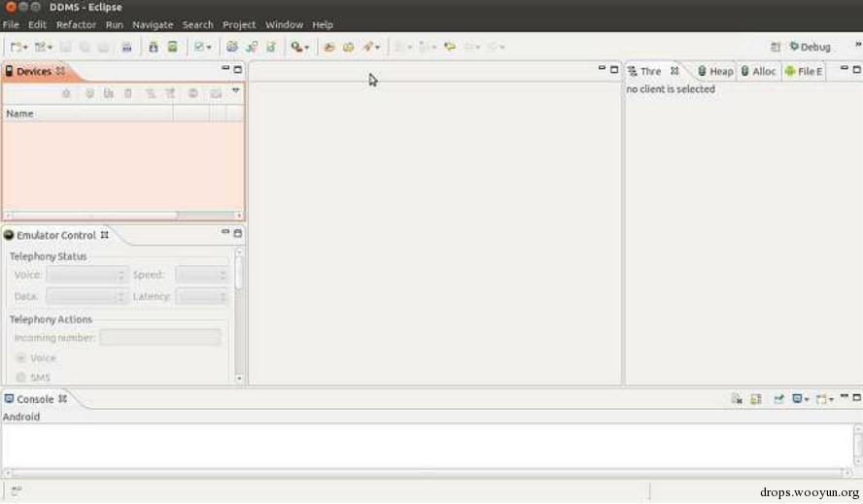
Task: Click the screen capture camera icon in Devices
Action: 216,93
